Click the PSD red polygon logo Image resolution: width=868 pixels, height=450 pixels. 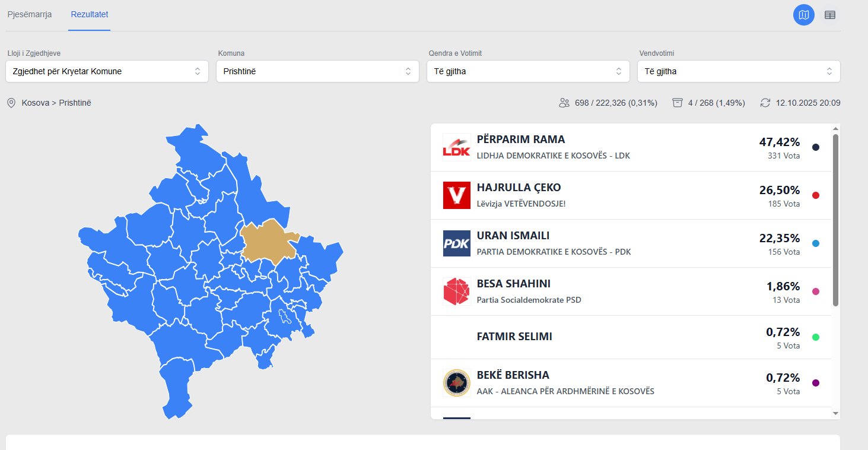pyautogui.click(x=456, y=291)
